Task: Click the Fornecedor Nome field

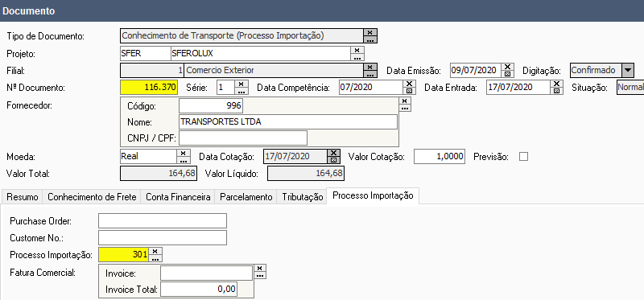Action: [288, 122]
